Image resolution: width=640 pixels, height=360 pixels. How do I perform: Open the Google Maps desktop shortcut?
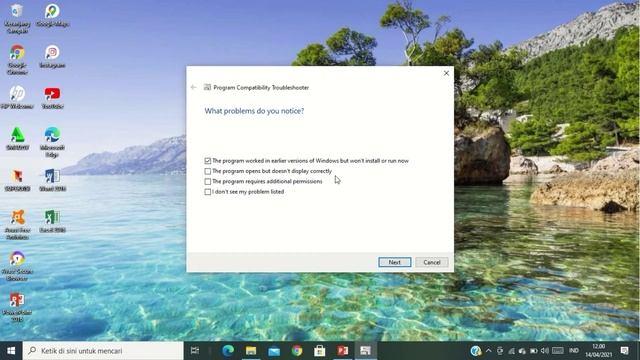(x=52, y=16)
